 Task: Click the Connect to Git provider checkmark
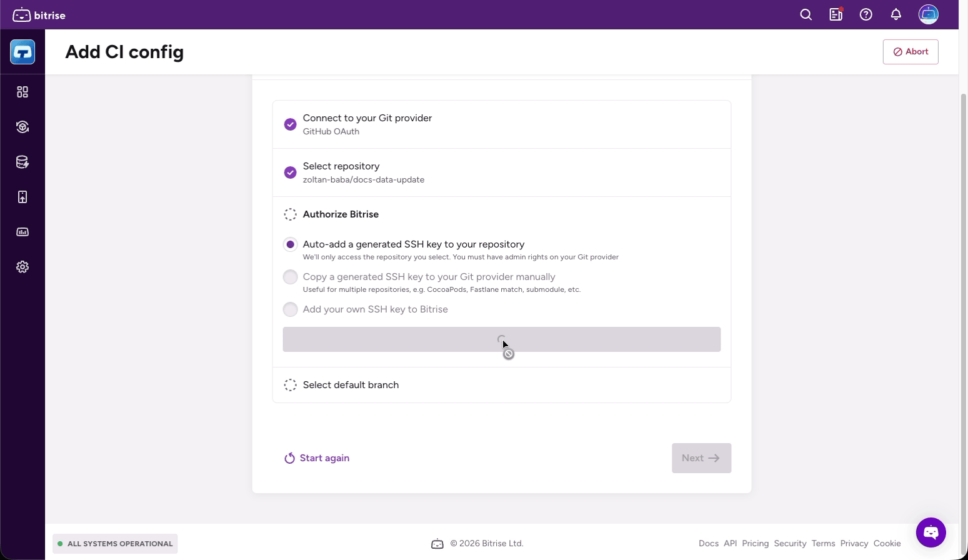coord(290,124)
